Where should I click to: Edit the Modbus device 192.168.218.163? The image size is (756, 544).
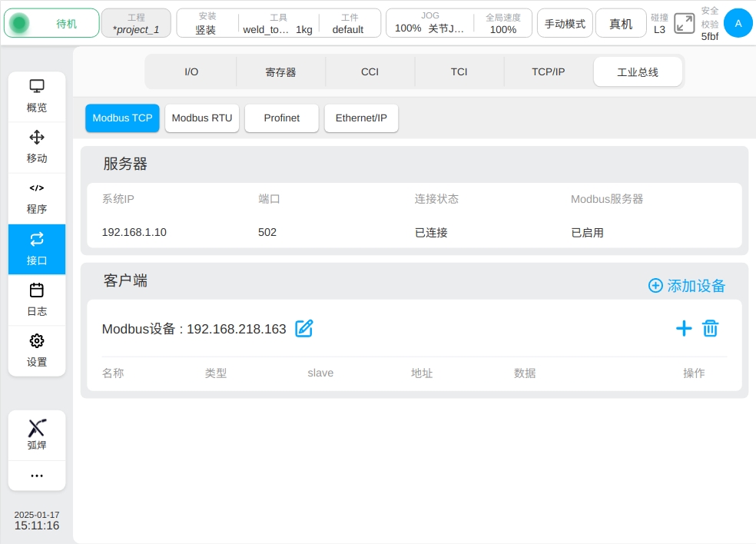[x=304, y=329]
